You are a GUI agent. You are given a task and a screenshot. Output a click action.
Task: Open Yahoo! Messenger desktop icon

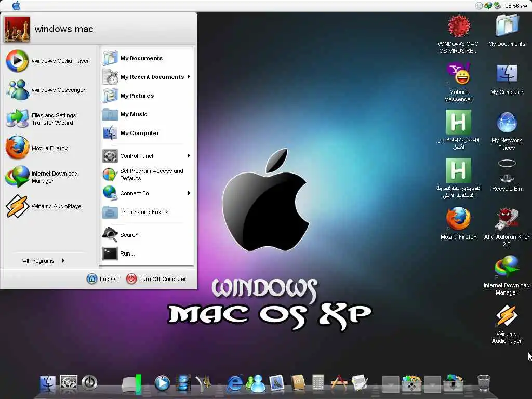(x=458, y=83)
